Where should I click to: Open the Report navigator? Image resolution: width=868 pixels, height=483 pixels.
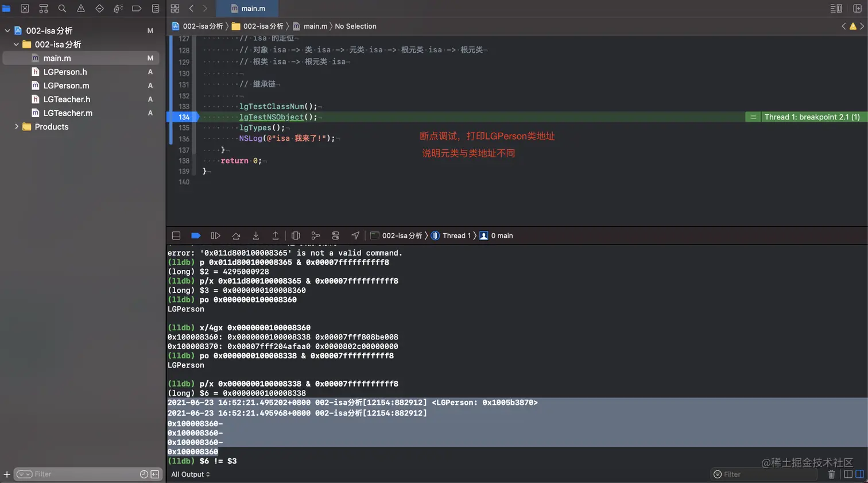156,9
